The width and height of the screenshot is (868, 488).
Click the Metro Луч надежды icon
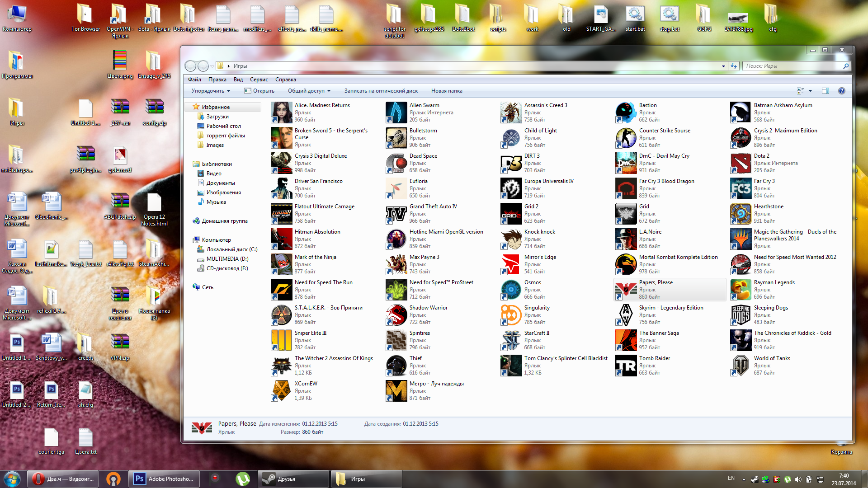(396, 391)
